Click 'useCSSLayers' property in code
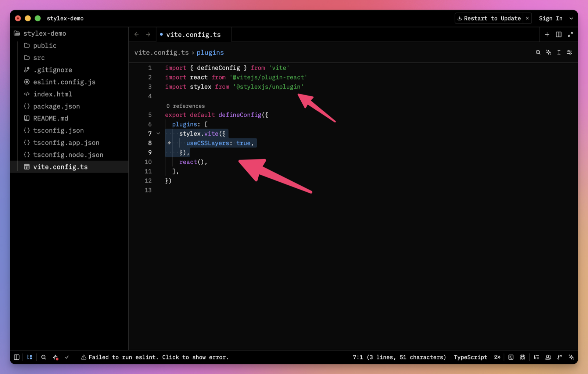The height and width of the screenshot is (374, 588). [208, 143]
